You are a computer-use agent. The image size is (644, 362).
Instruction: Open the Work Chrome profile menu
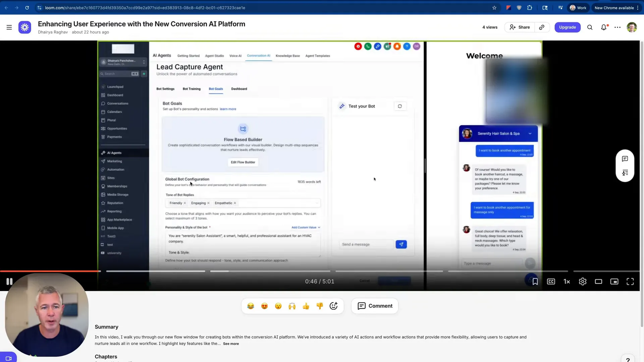coord(578,7)
